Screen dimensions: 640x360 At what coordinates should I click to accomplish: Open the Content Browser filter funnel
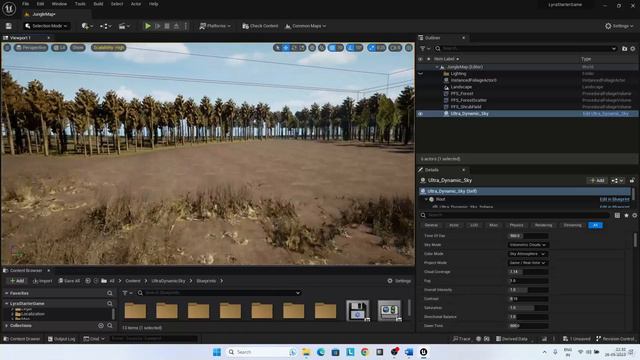(x=127, y=293)
